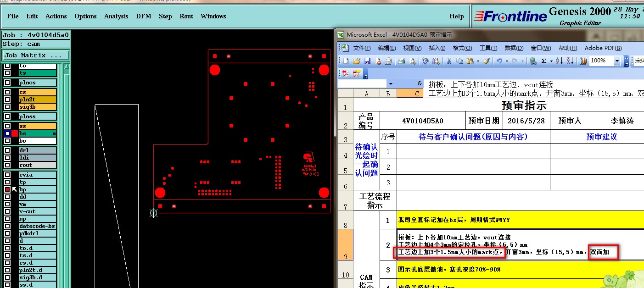Select row 8 header in Excel
This screenshot has height=288, width=644.
(345, 220)
